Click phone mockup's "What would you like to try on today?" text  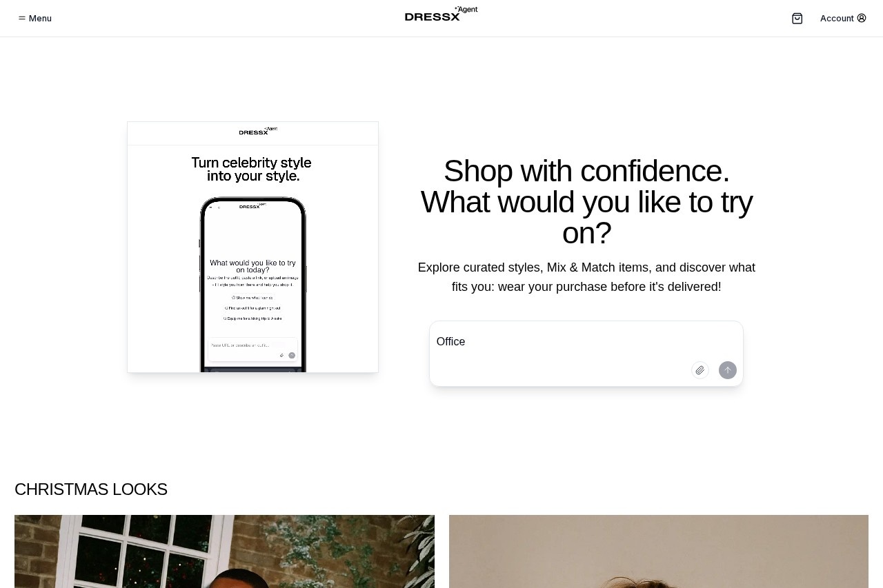(252, 266)
